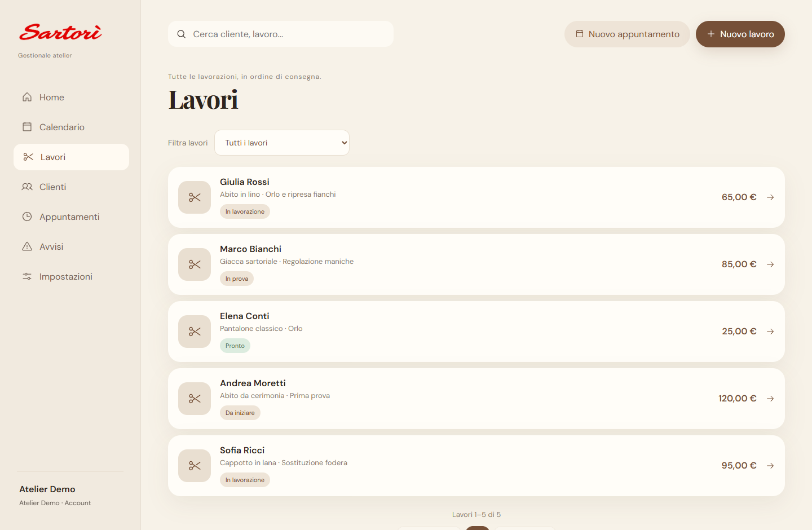This screenshot has height=530, width=812.
Task: Click the scissors thumbnail for Giulia Rossi
Action: coord(195,197)
